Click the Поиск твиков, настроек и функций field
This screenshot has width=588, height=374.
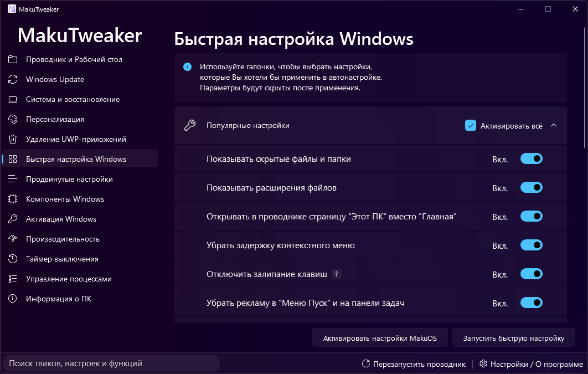111,363
